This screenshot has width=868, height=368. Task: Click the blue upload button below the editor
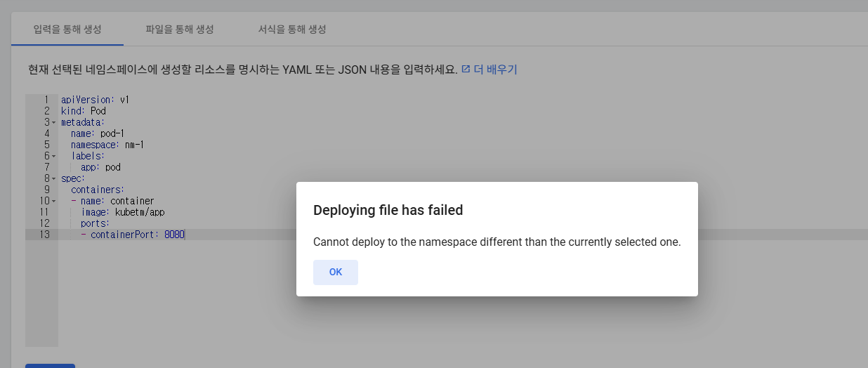(50, 366)
